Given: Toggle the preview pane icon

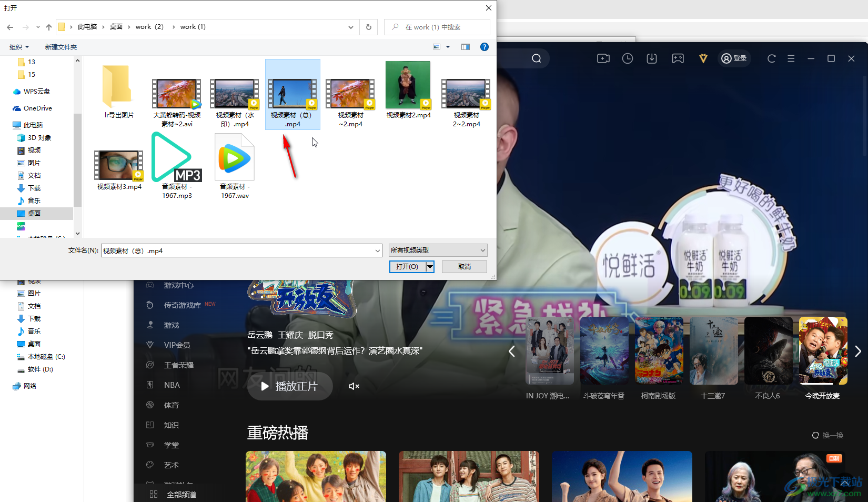Looking at the screenshot, I should tap(466, 47).
